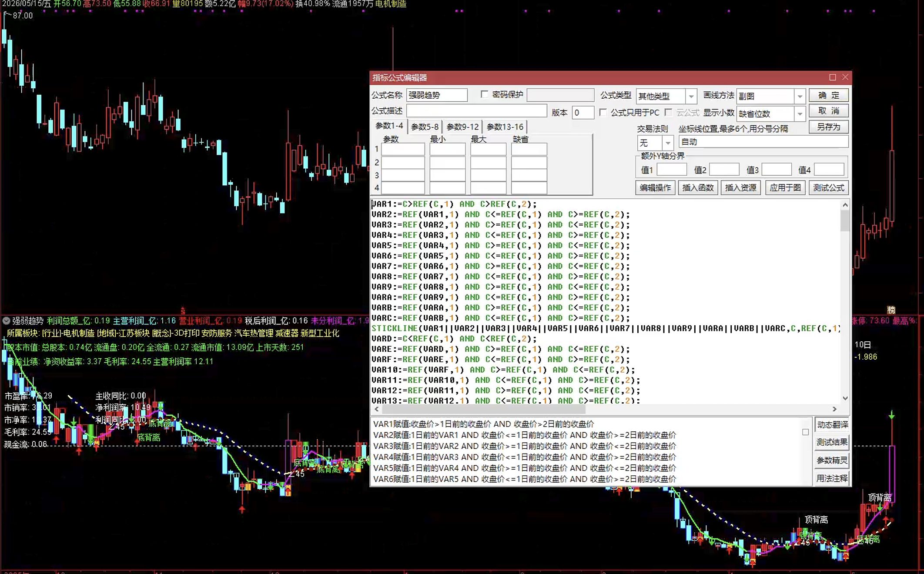The height and width of the screenshot is (574, 924).
Task: Click the 值2 input field
Action: [x=724, y=170]
